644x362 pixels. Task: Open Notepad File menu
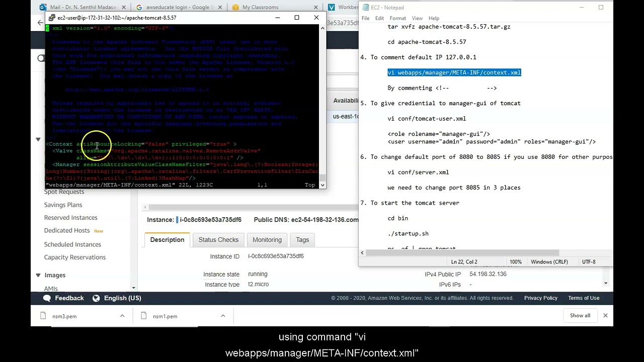(365, 18)
